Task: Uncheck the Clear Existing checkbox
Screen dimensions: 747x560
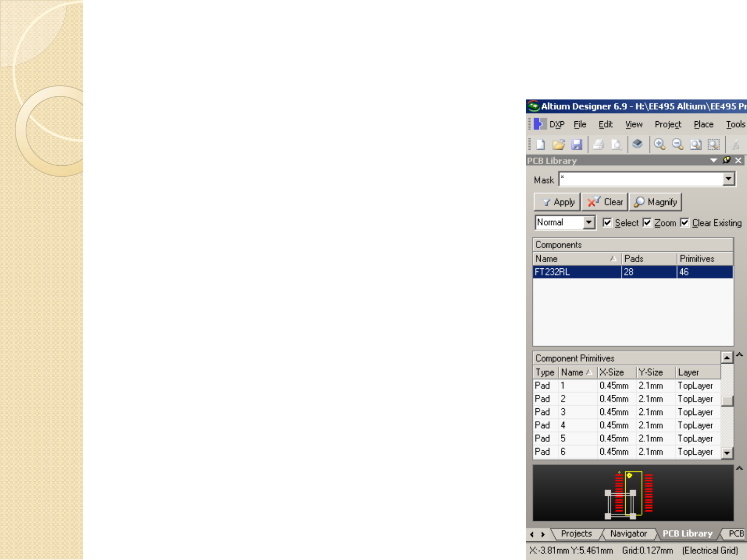Action: coord(685,222)
